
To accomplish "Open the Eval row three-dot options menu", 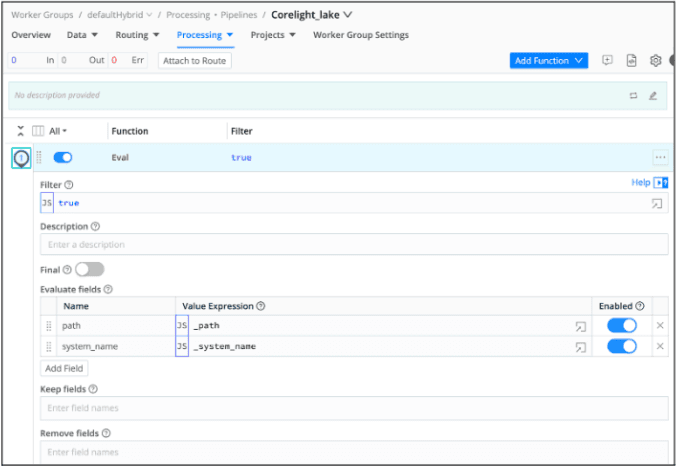I will [x=660, y=157].
